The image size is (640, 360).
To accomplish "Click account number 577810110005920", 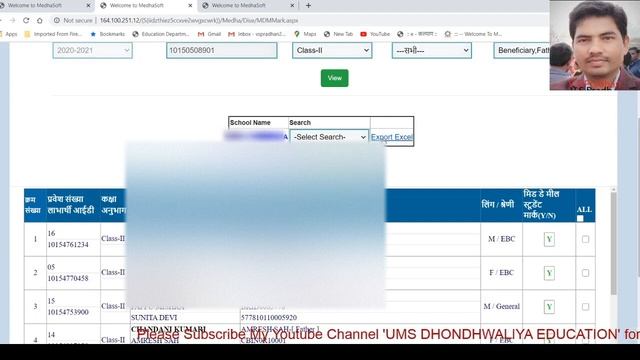I will click(269, 318).
